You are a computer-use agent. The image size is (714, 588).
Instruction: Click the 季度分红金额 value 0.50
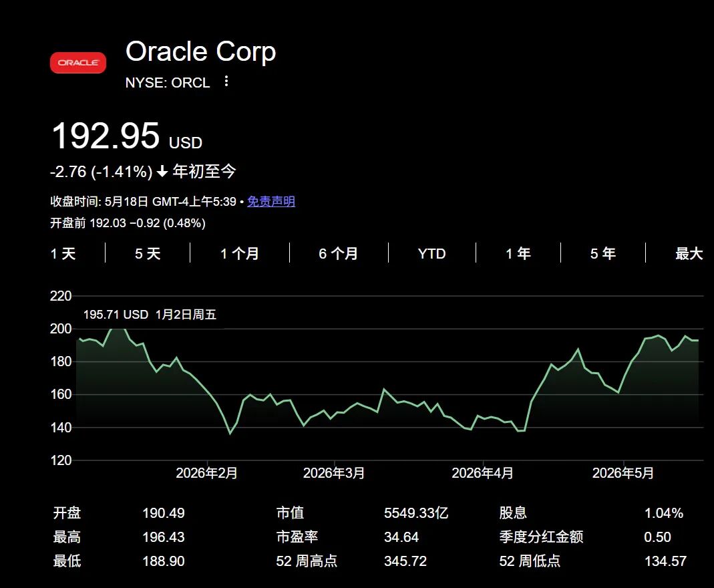click(x=657, y=537)
